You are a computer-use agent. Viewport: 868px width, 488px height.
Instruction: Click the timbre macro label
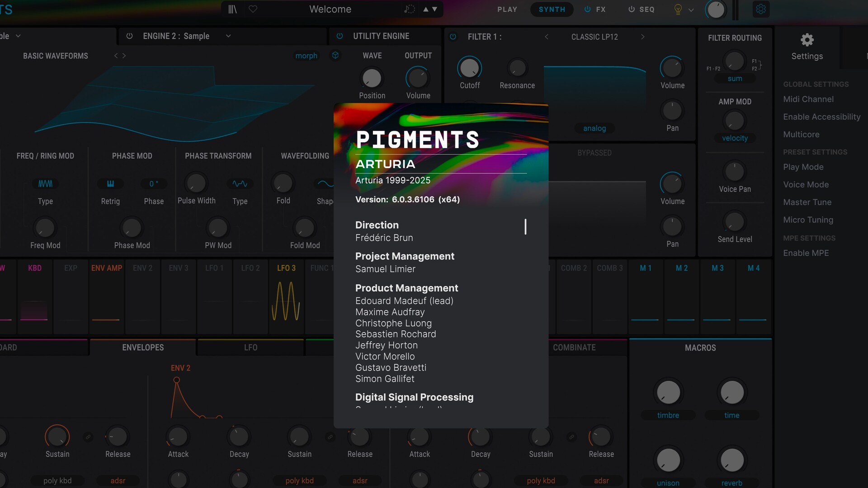[x=668, y=415]
